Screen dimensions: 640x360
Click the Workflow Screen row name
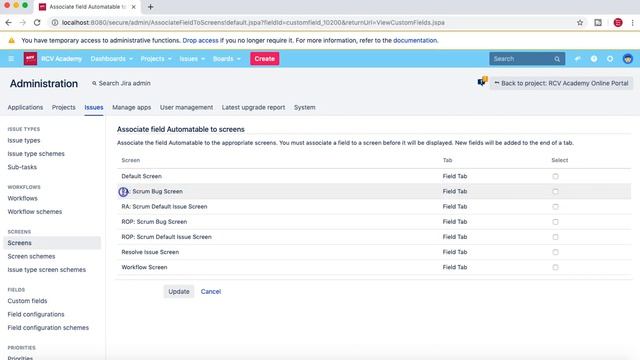(144, 267)
